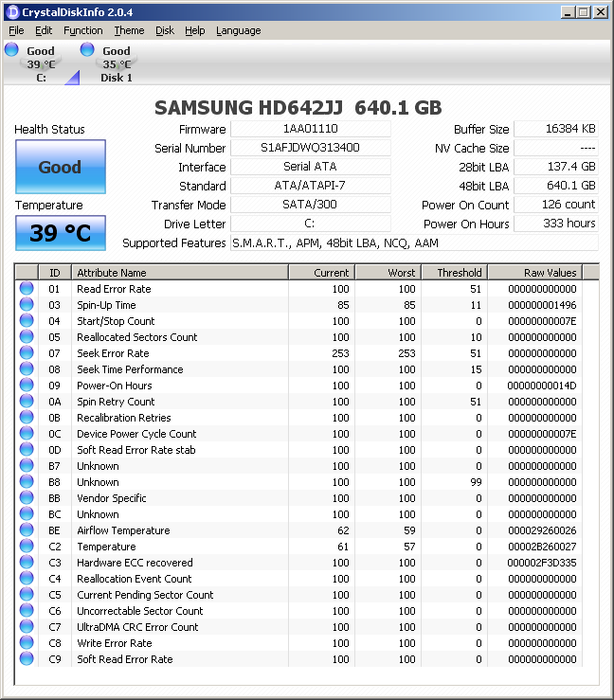
Task: Click the 48bit LBA value field
Action: pyautogui.click(x=556, y=186)
